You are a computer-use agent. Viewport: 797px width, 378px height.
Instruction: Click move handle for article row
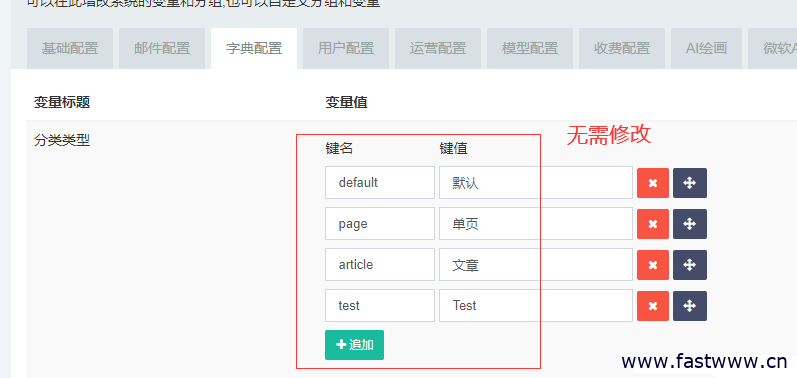[690, 265]
